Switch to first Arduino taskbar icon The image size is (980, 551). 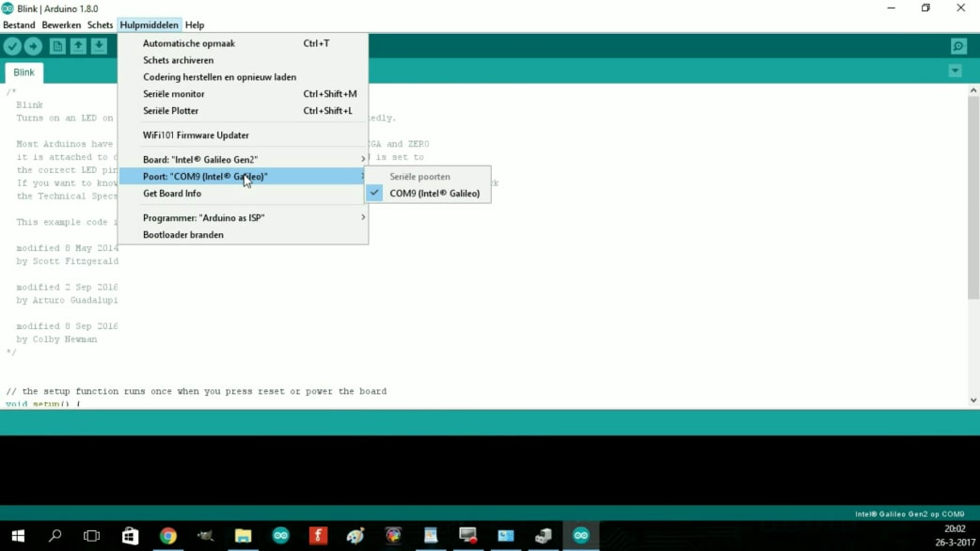point(280,535)
